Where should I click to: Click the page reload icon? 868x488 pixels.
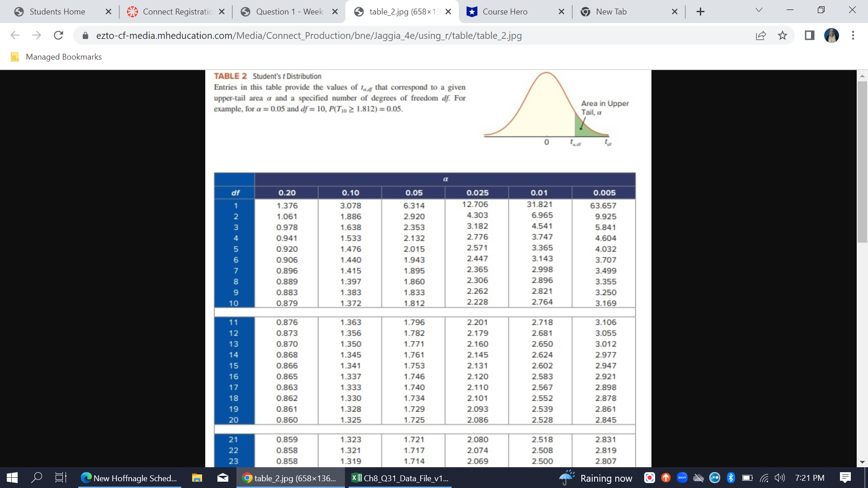pyautogui.click(x=58, y=35)
